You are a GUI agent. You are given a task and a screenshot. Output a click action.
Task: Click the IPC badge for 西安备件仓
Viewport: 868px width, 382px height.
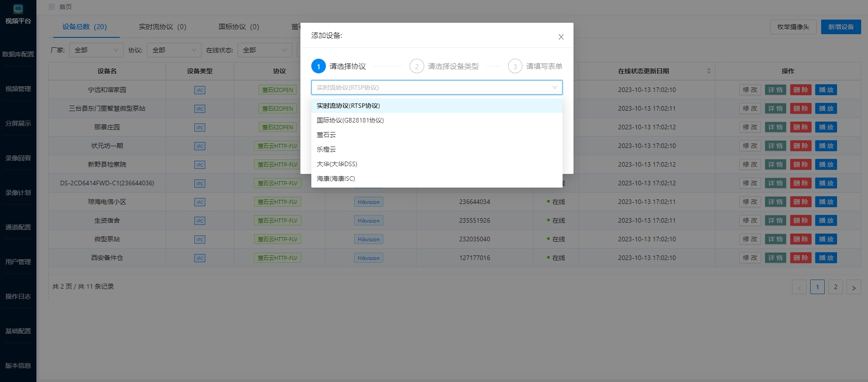click(x=200, y=258)
